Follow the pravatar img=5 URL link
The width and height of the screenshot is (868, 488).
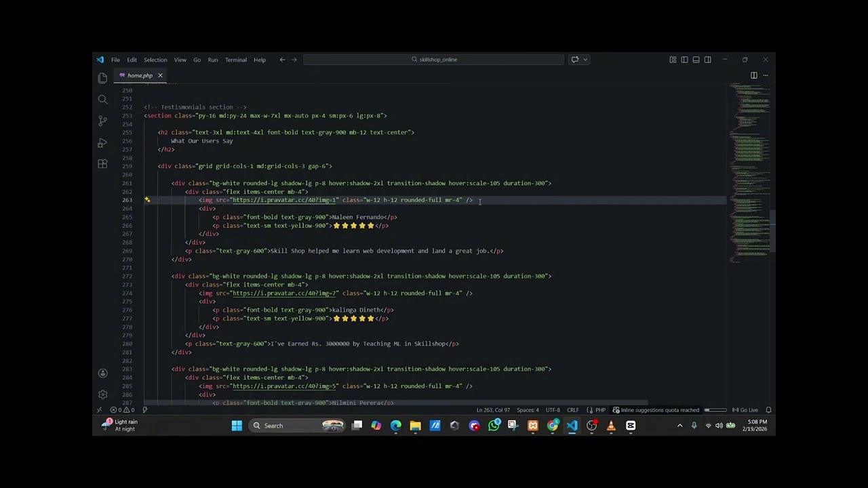point(285,386)
